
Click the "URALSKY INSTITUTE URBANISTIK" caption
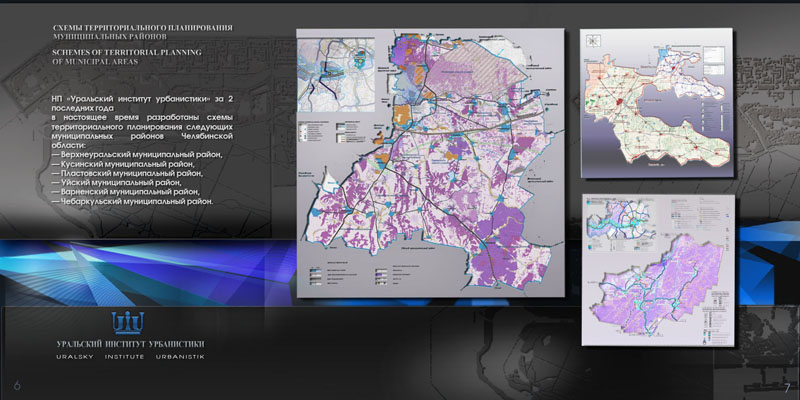131,357
